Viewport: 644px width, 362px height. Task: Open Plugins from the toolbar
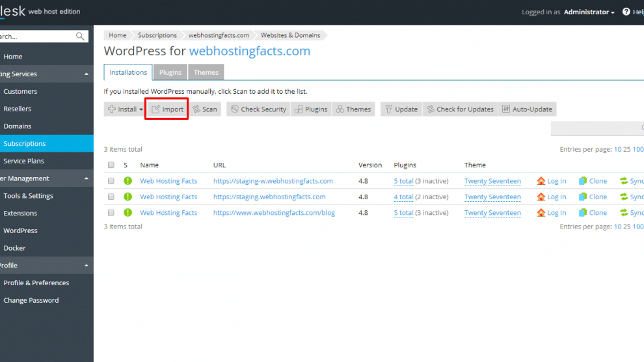[x=311, y=109]
